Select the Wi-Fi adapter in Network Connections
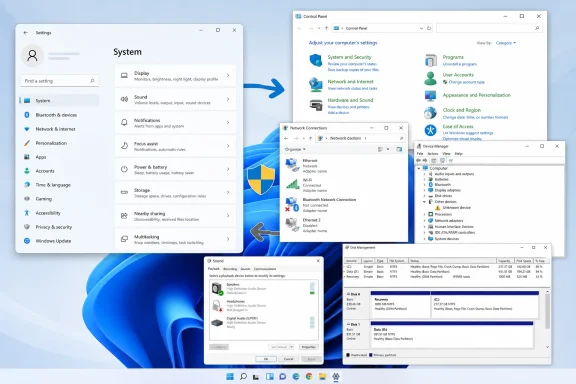Image resolution: width=576 pixels, height=384 pixels. point(307,185)
